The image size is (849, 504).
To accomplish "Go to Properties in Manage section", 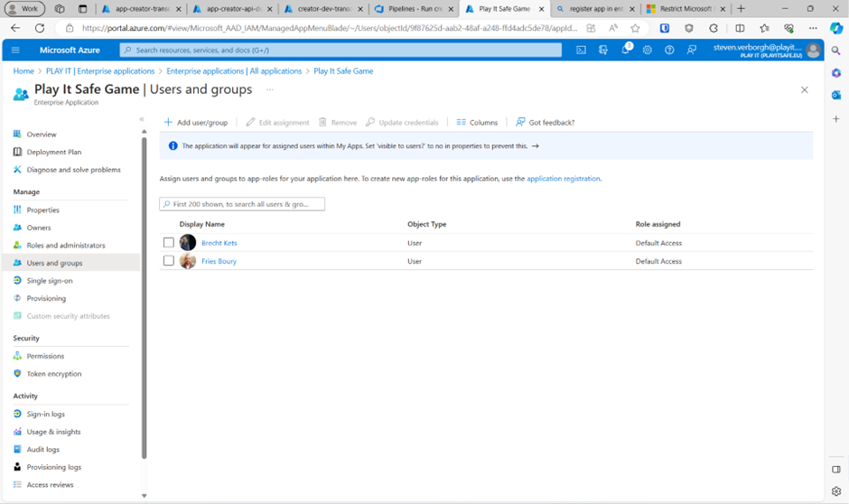I will click(x=42, y=210).
